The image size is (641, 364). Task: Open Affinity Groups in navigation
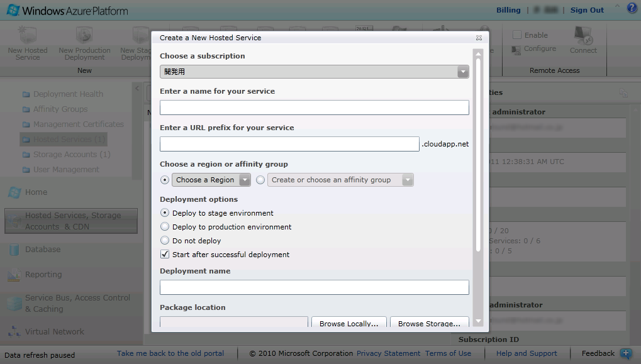click(60, 109)
